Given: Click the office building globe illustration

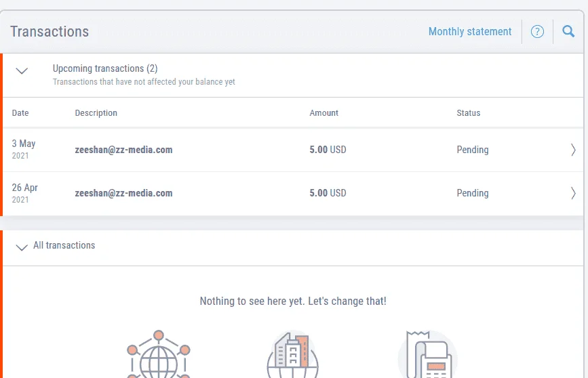Looking at the screenshot, I should click(292, 355).
